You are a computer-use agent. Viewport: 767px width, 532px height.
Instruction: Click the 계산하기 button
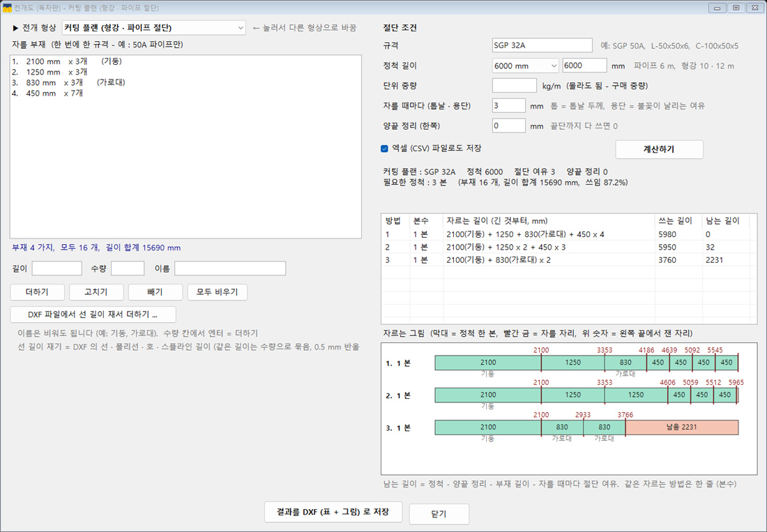(659, 149)
